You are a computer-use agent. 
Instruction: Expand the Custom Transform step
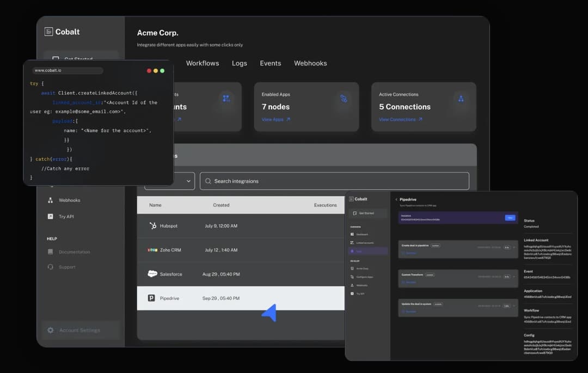click(x=514, y=277)
